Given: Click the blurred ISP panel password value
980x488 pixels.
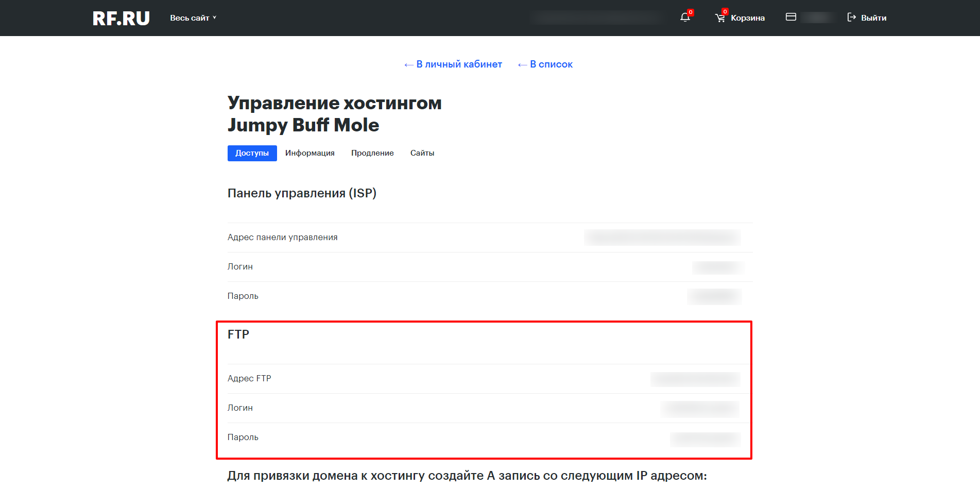Looking at the screenshot, I should tap(714, 296).
